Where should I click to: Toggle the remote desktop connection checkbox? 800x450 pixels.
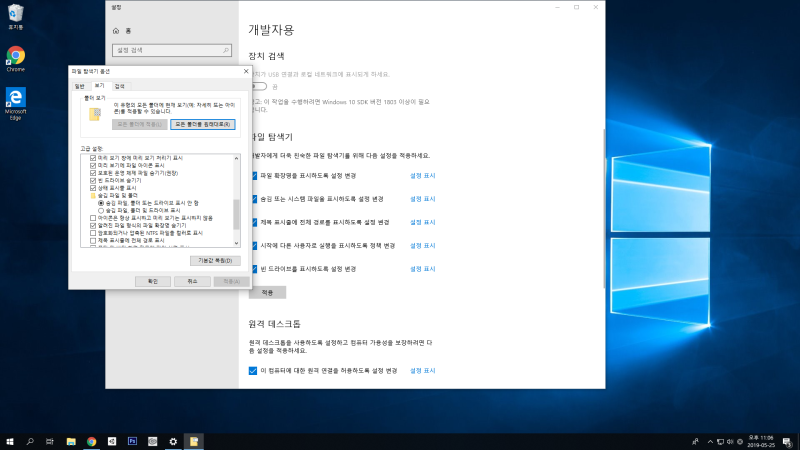(x=253, y=371)
